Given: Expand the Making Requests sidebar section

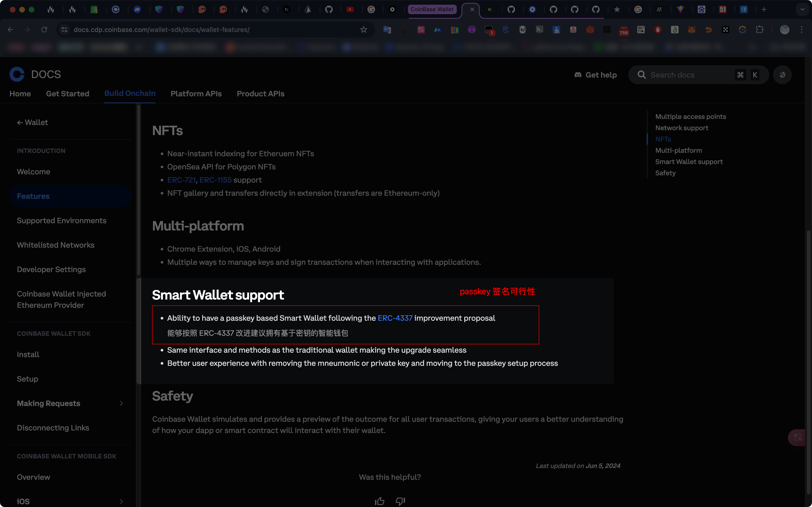Looking at the screenshot, I should pyautogui.click(x=121, y=403).
